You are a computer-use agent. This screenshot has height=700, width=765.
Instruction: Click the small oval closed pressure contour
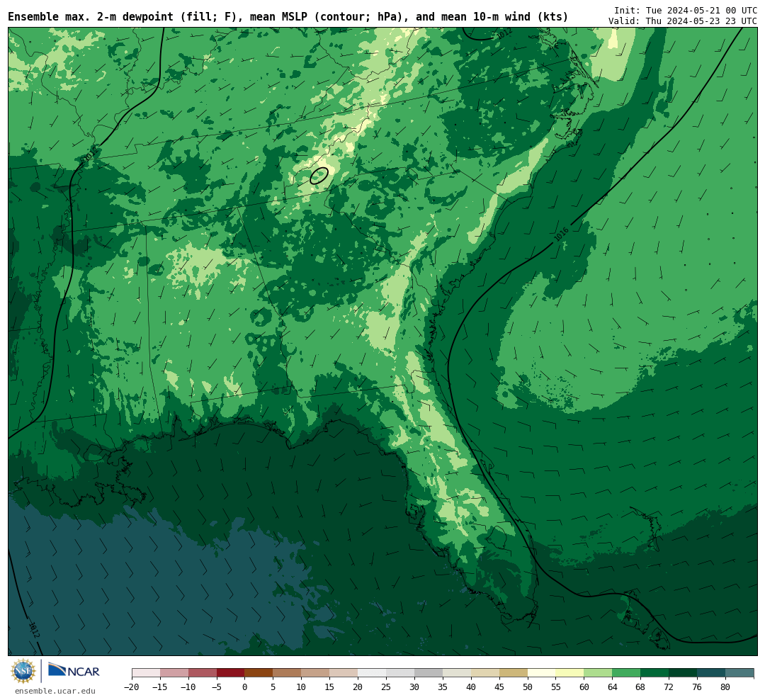pos(319,175)
